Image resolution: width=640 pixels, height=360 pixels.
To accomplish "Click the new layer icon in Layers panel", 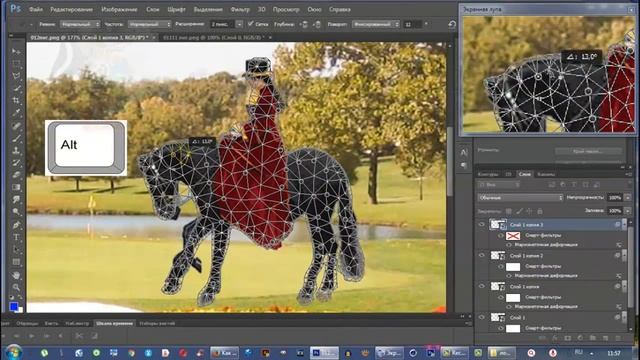I will click(605, 338).
